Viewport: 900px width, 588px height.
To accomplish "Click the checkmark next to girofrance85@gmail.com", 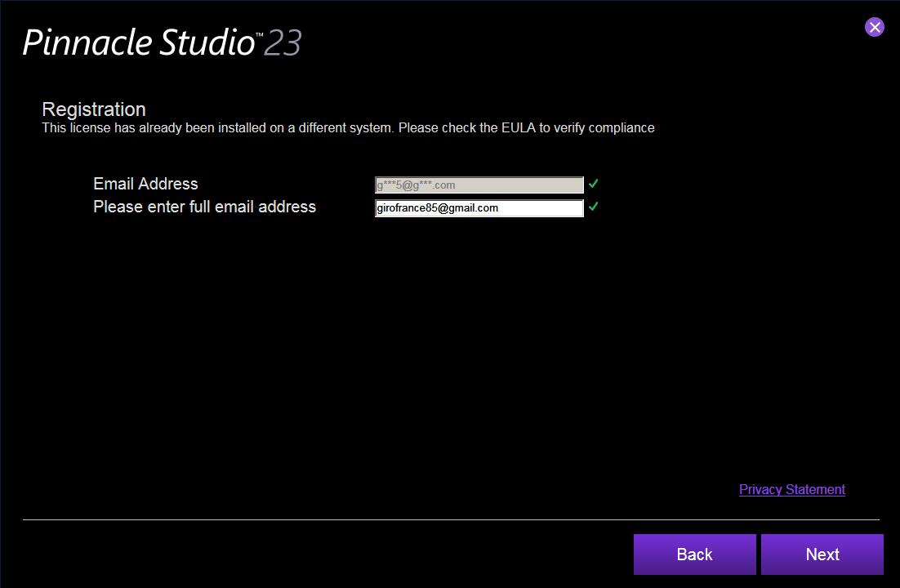I will click(594, 206).
